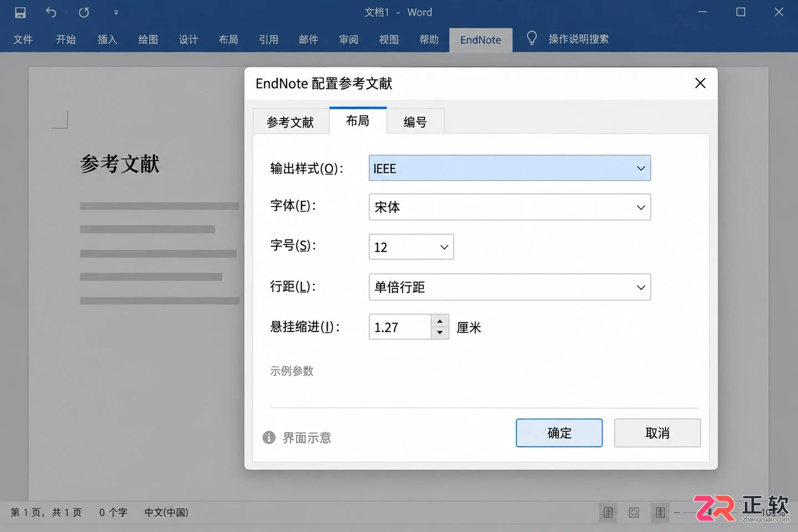Image resolution: width=798 pixels, height=532 pixels.
Task: Open the 布局 ribbon tab in Word
Action: 228,39
